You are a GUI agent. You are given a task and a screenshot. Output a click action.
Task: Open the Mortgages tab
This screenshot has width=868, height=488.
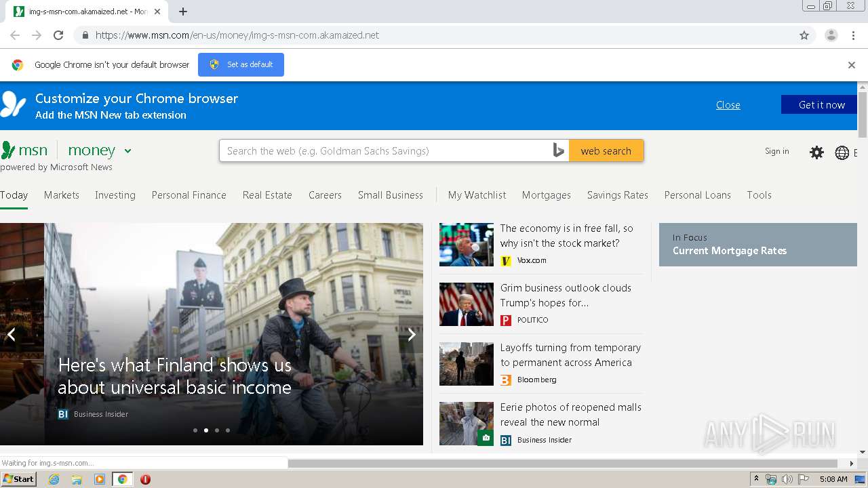click(x=547, y=195)
